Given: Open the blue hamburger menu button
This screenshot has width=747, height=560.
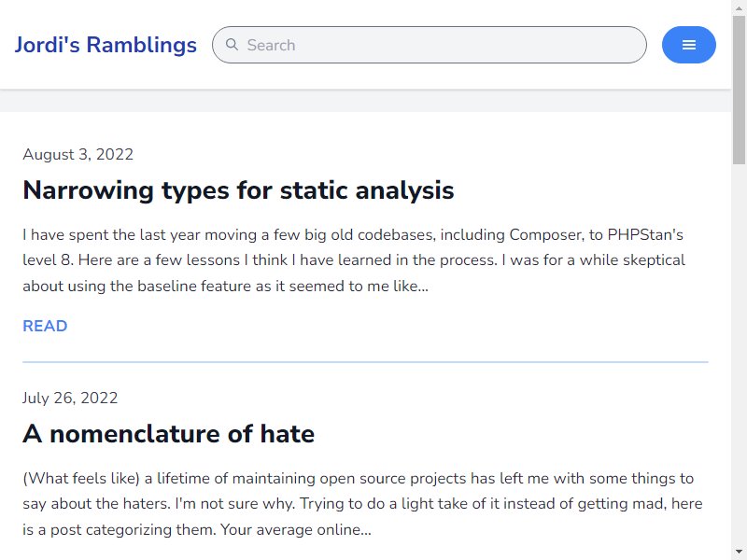Looking at the screenshot, I should (688, 45).
